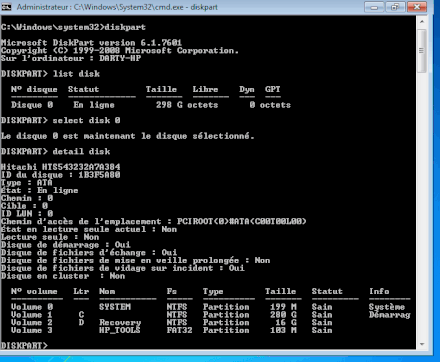Image resolution: width=440 pixels, height=362 pixels.
Task: Click the 'Système' info value
Action: 387,307
